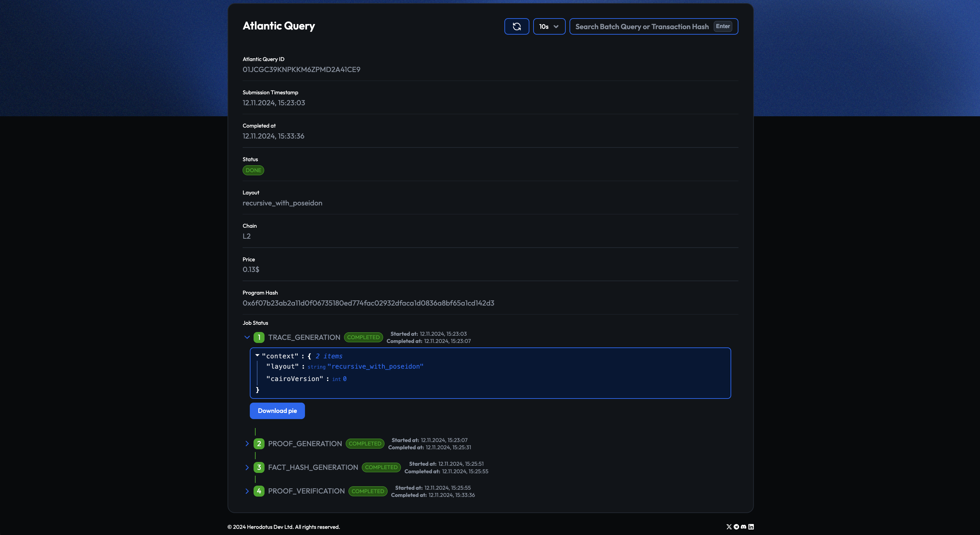The width and height of the screenshot is (980, 535).
Task: Click the green step 4 badge
Action: [259, 491]
